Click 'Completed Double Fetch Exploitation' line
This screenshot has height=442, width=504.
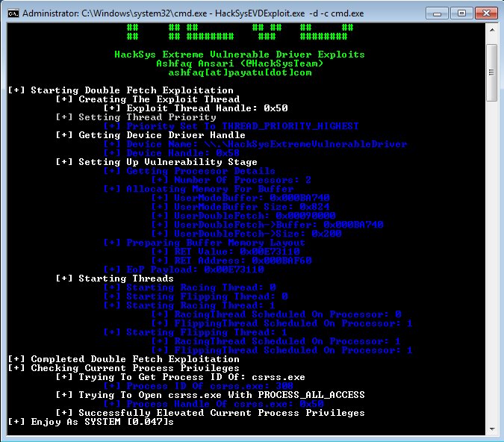click(x=123, y=359)
